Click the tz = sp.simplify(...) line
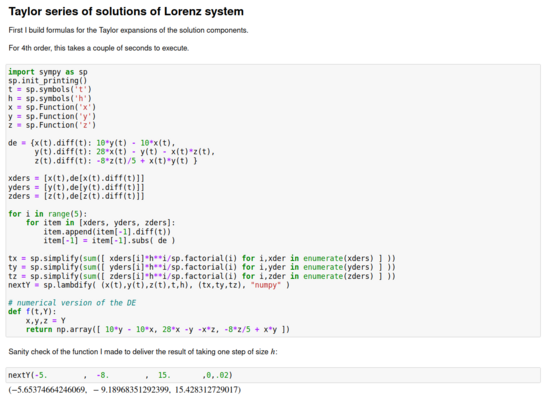The width and height of the screenshot is (546, 400). tap(202, 276)
